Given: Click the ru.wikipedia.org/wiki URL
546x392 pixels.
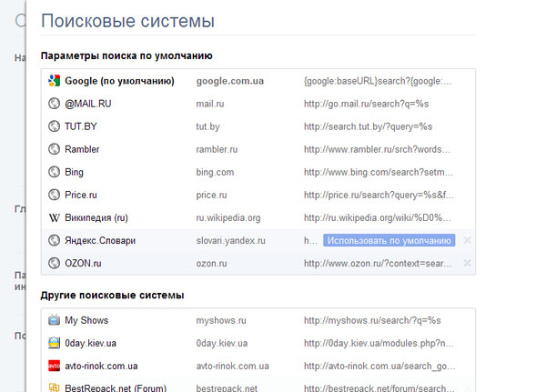Looking at the screenshot, I should pyautogui.click(x=378, y=218).
